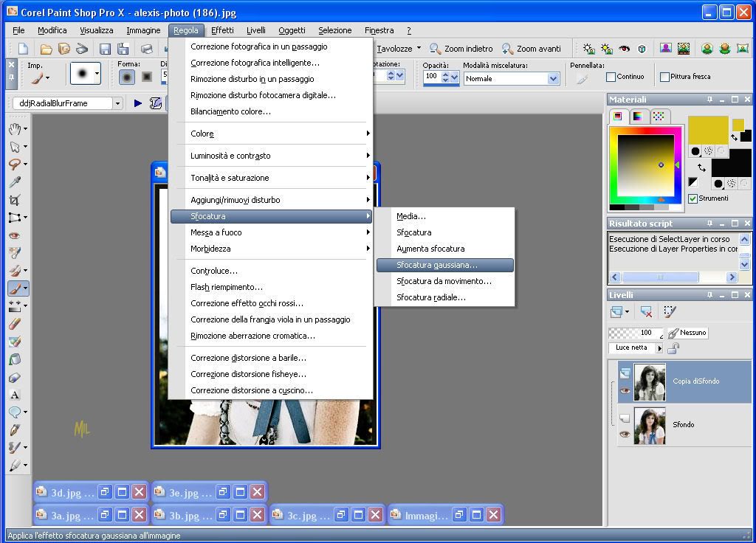Open Modalità miscelatura Normale dropdown
Image resolution: width=756 pixels, height=543 pixels.
(x=553, y=78)
